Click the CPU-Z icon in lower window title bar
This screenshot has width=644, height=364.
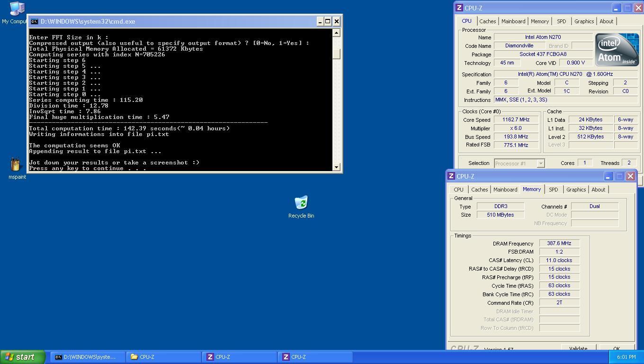point(451,176)
